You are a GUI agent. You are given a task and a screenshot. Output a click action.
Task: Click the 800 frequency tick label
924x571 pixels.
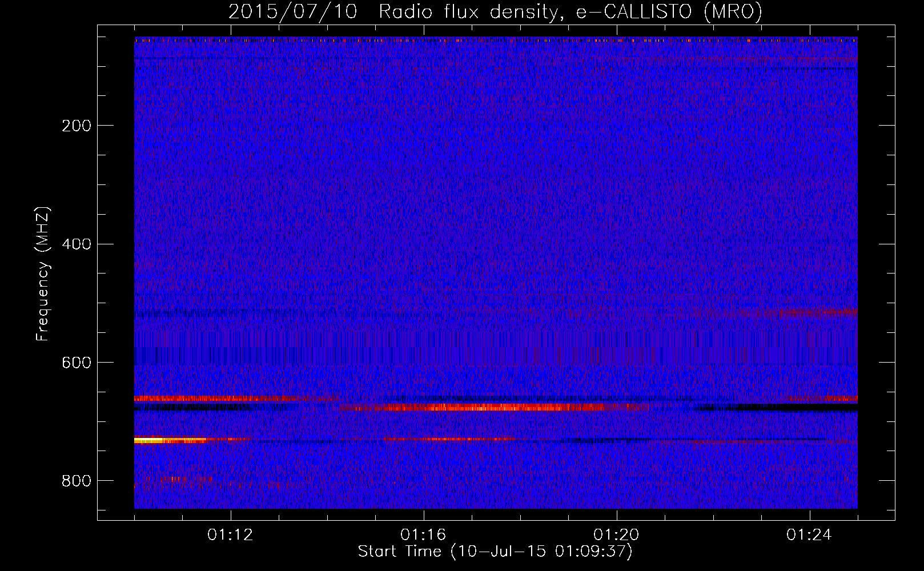77,481
